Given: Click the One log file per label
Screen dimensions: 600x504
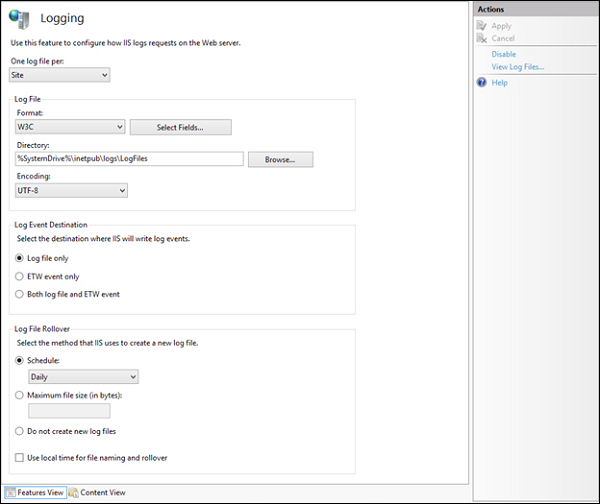Looking at the screenshot, I should [x=37, y=61].
